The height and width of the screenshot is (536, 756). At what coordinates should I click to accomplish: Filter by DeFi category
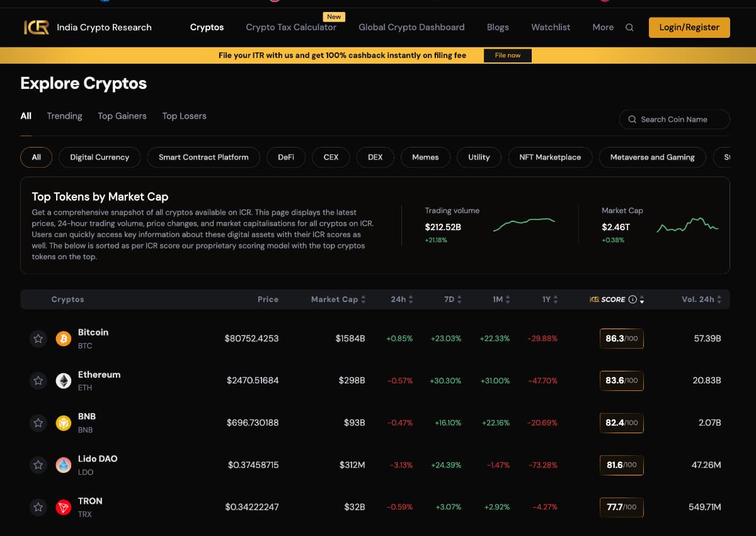click(286, 157)
